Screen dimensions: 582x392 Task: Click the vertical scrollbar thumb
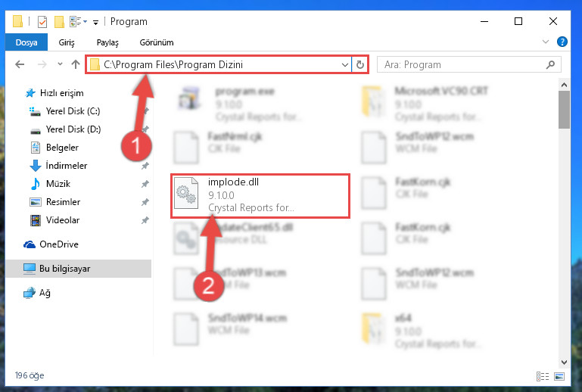tap(564, 110)
